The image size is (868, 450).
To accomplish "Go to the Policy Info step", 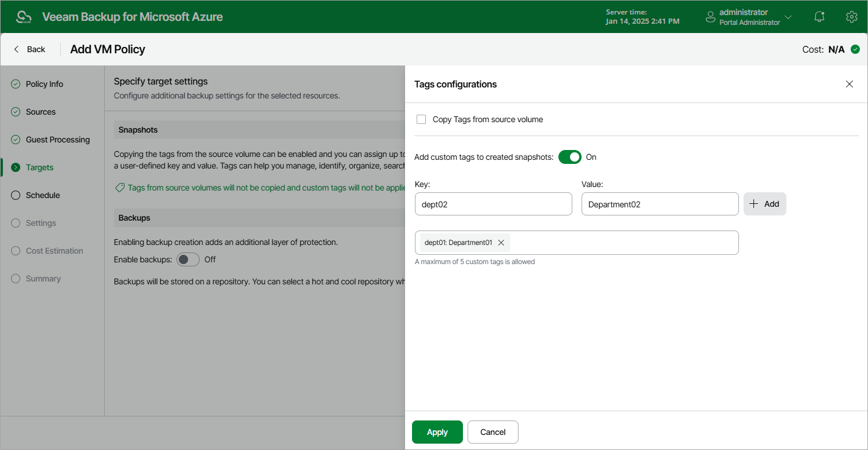I will click(x=45, y=84).
